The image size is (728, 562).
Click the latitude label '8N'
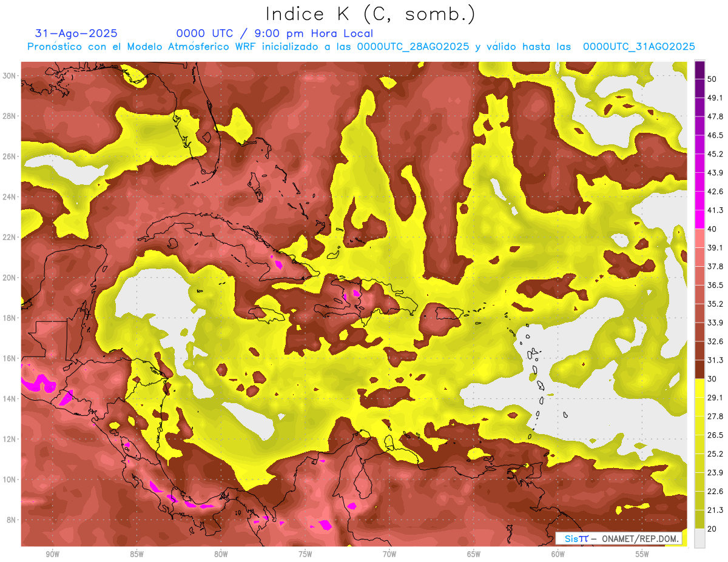[12, 520]
